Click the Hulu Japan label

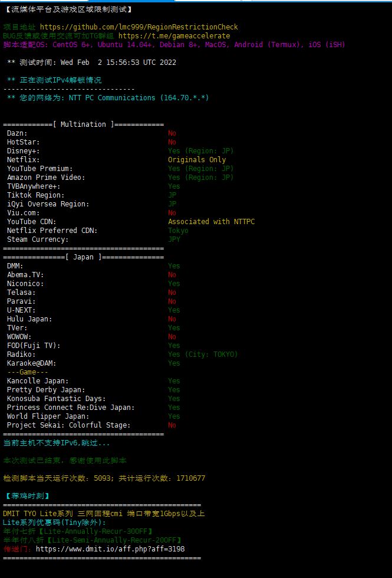pyautogui.click(x=29, y=319)
